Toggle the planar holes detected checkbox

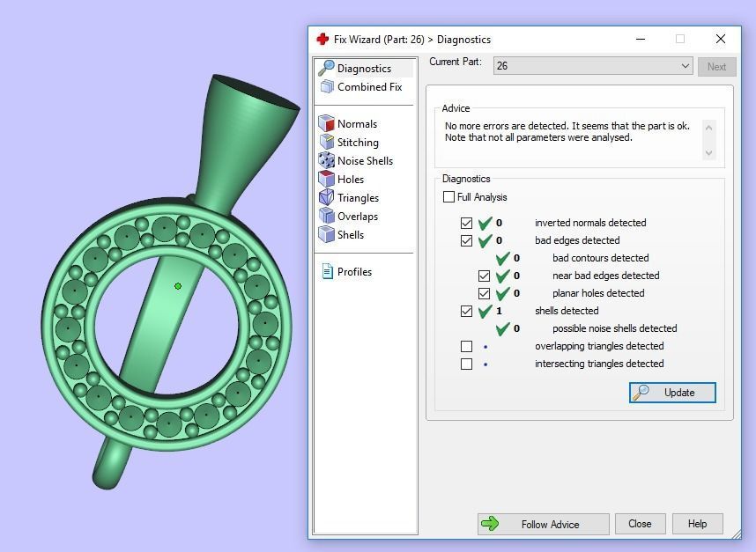(484, 293)
